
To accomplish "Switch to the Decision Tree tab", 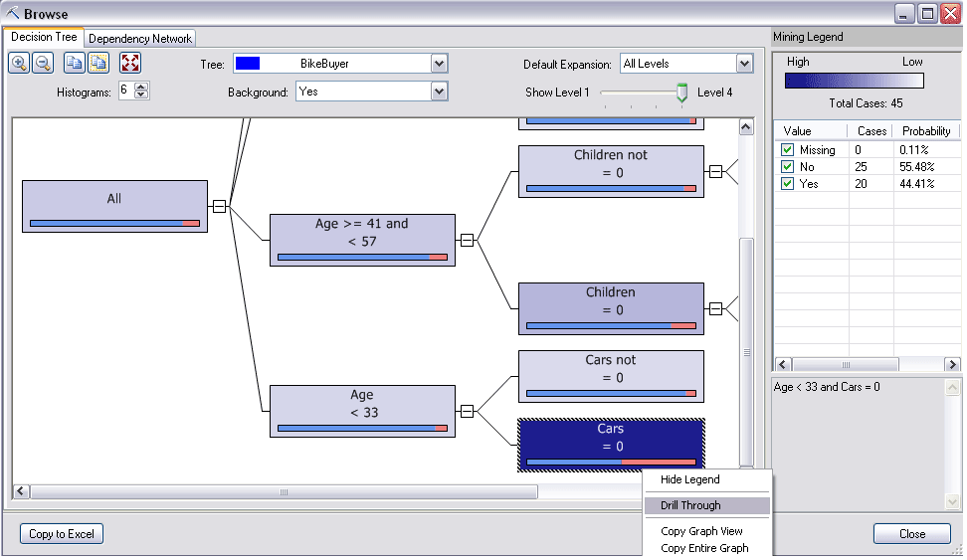I will coord(44,37).
